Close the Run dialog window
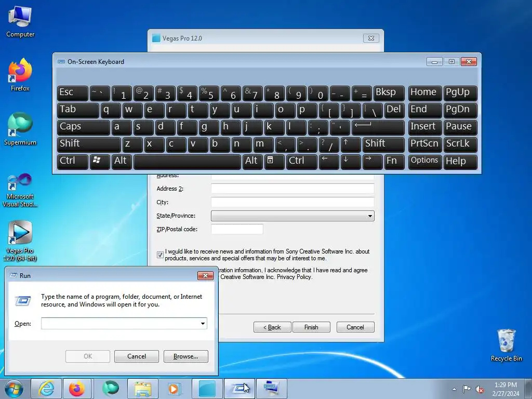Screen dimensions: 532x399 (205, 275)
